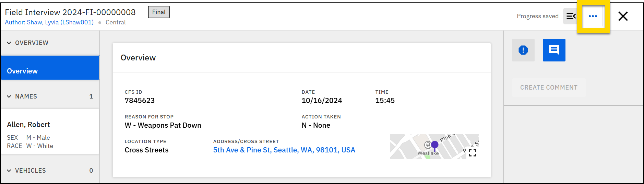The width and height of the screenshot is (644, 184).
Task: Select the Overview navigation item
Action: 50,71
